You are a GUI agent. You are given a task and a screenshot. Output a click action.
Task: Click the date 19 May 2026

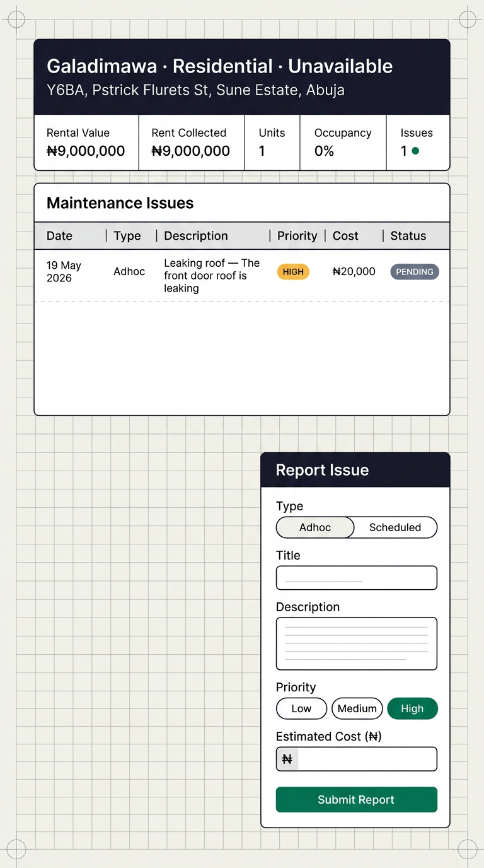tap(64, 272)
